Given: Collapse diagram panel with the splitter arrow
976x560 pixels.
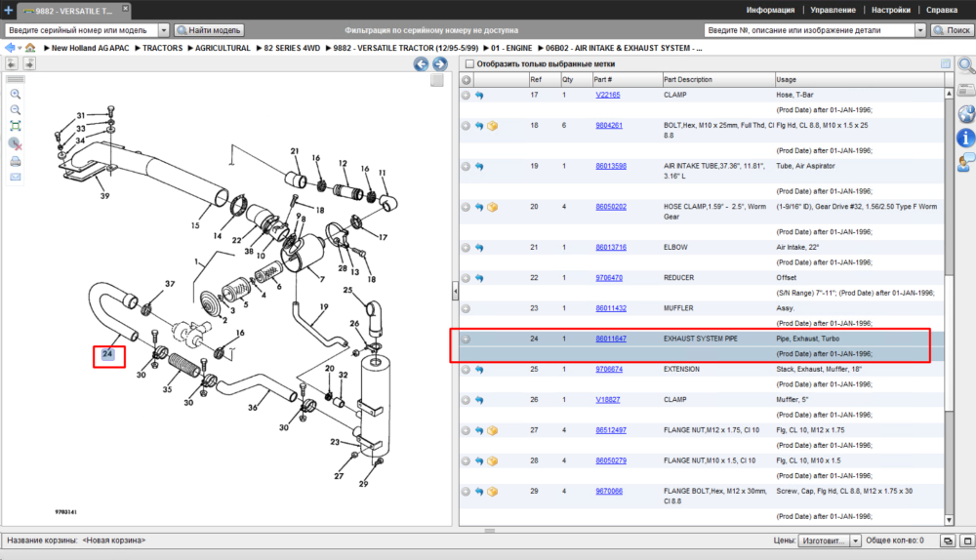Looking at the screenshot, I should [x=455, y=291].
